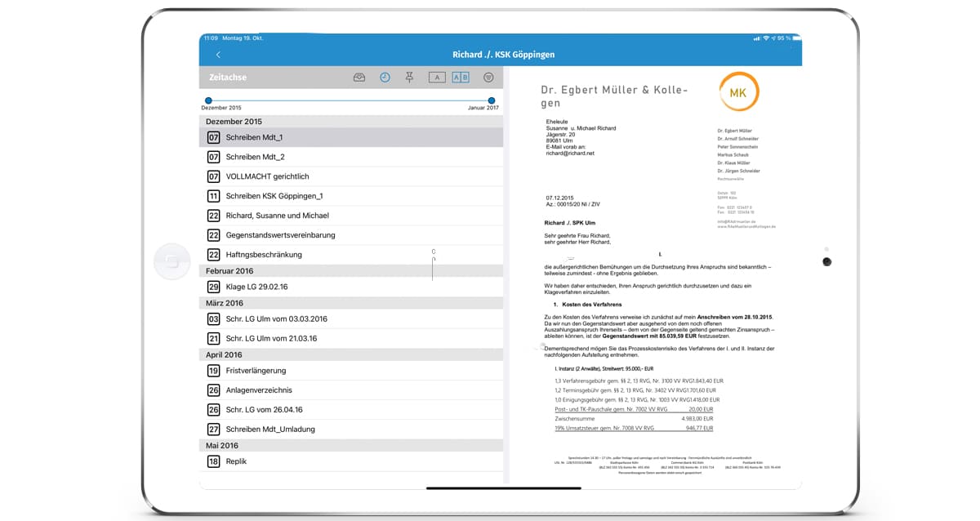Enable split A|B dual-pane layout
The width and height of the screenshot is (980, 521).
461,78
